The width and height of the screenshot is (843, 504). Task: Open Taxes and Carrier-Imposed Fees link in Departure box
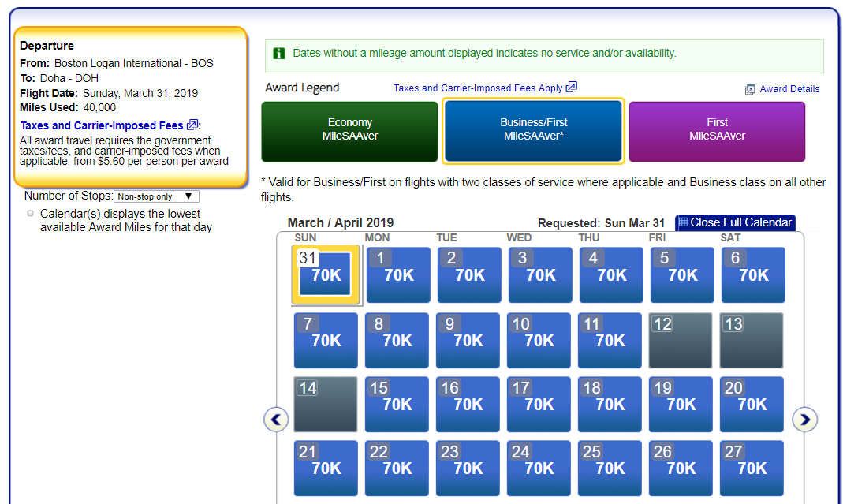coord(102,125)
